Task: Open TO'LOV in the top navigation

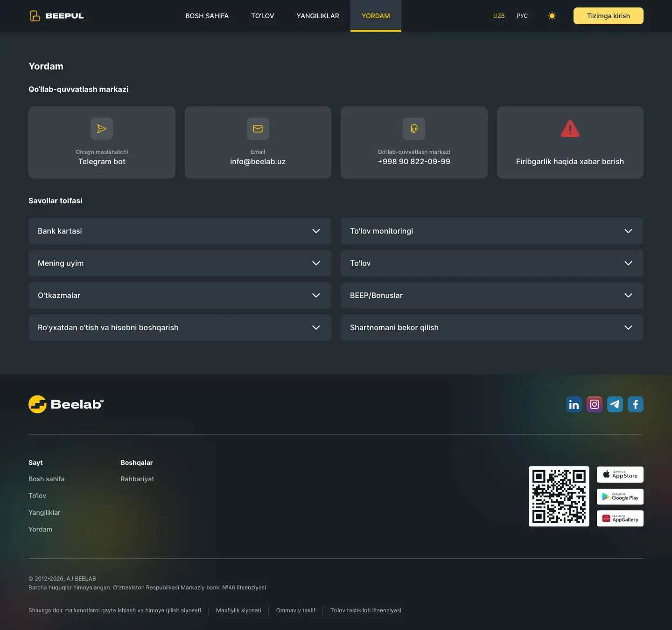Action: [x=263, y=16]
